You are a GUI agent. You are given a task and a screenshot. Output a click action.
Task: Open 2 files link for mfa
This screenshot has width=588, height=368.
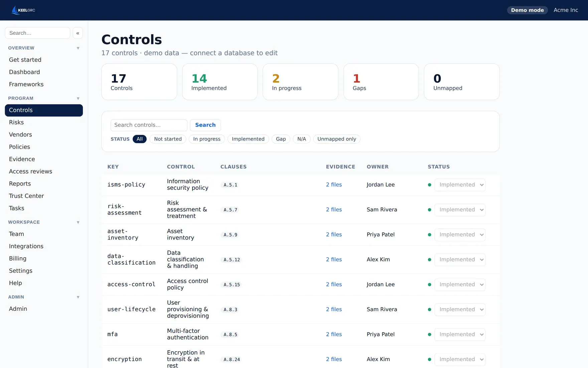(334, 334)
